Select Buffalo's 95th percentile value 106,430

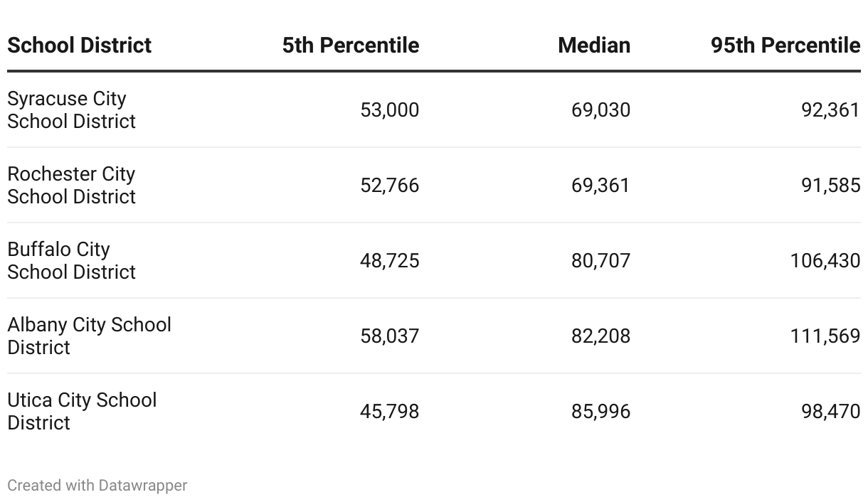[825, 261]
